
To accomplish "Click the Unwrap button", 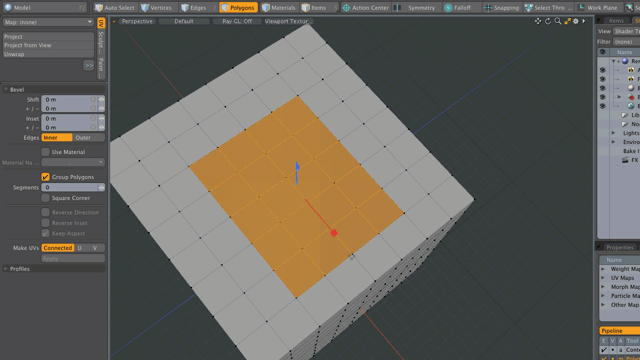I will coord(48,54).
